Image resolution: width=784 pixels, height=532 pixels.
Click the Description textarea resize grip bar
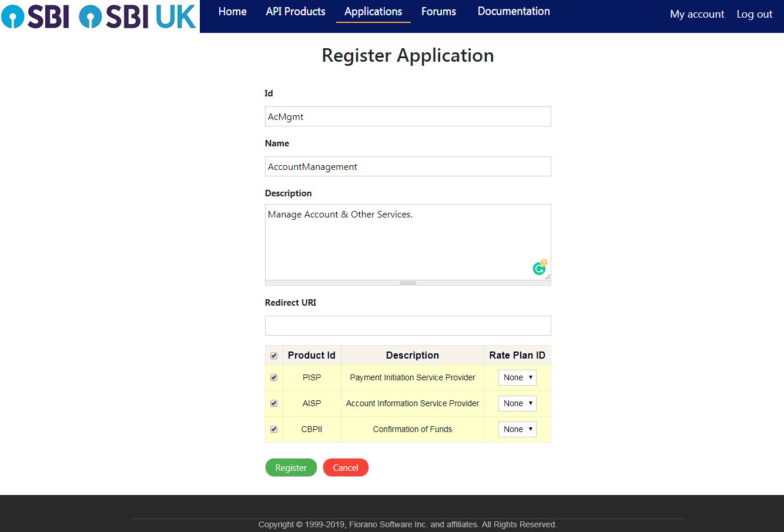[x=408, y=283]
